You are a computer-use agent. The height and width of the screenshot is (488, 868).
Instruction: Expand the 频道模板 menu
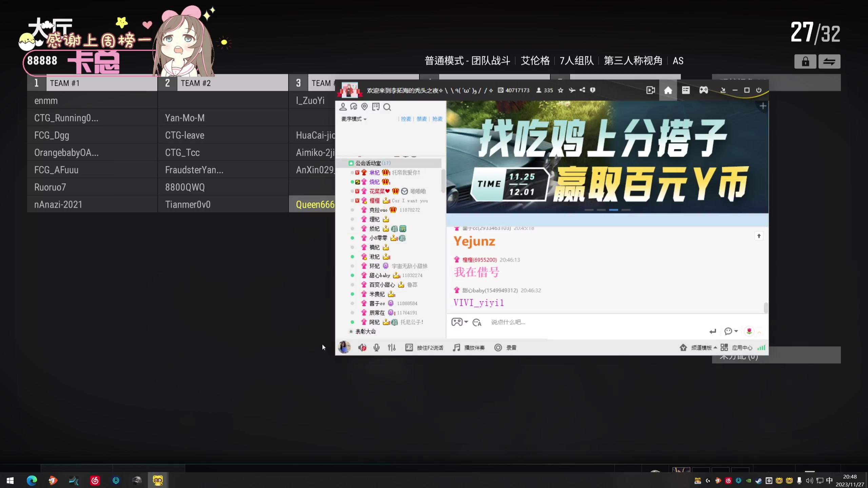click(x=698, y=348)
